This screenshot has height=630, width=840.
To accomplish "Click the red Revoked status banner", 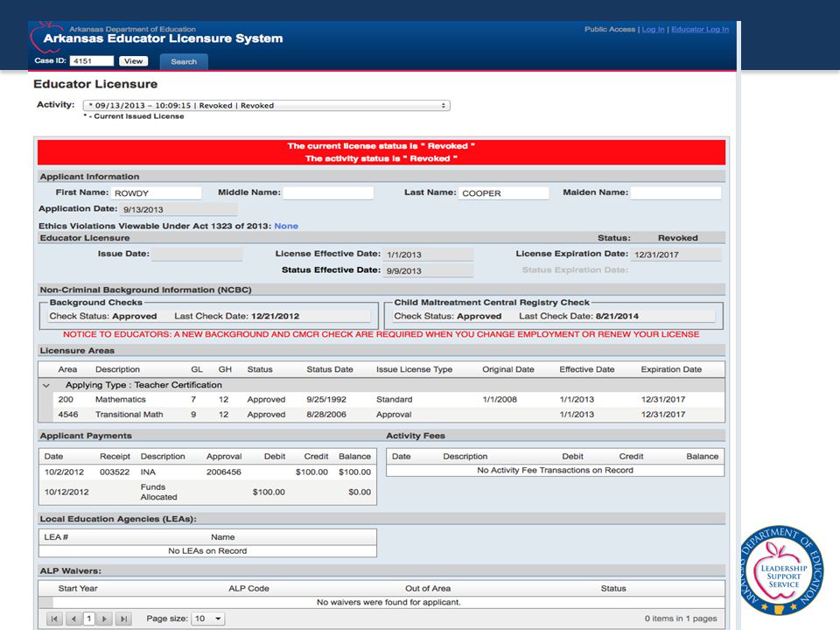I will 381,152.
